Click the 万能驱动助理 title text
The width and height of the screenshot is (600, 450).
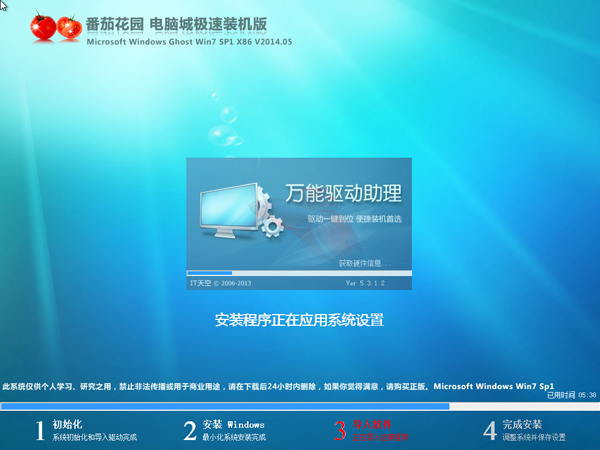[x=343, y=193]
